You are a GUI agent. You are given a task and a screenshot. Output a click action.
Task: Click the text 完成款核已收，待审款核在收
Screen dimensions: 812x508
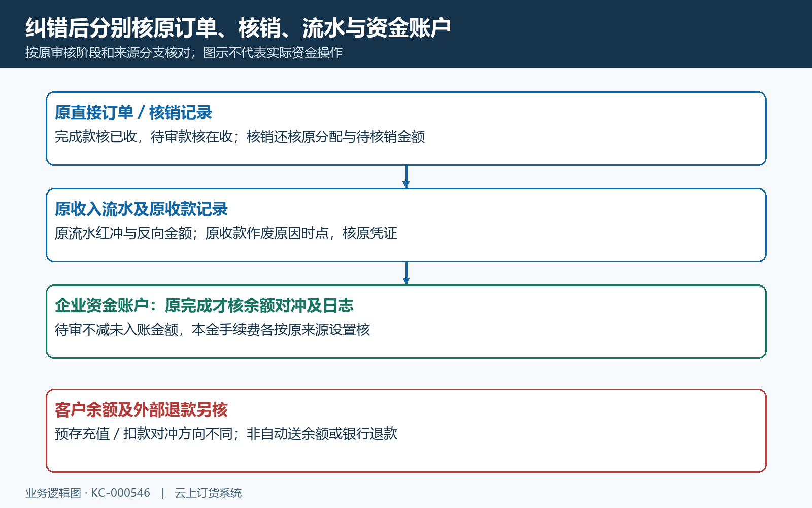pyautogui.click(x=144, y=137)
